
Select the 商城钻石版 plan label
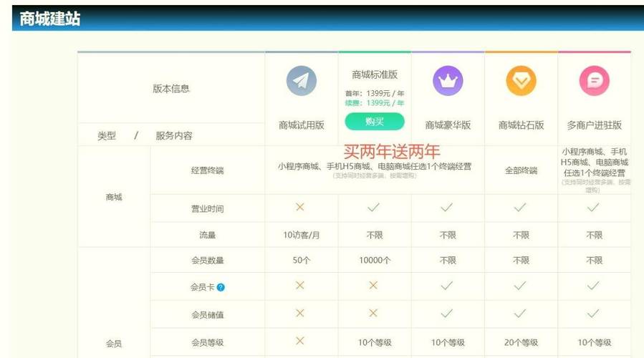tap(521, 125)
